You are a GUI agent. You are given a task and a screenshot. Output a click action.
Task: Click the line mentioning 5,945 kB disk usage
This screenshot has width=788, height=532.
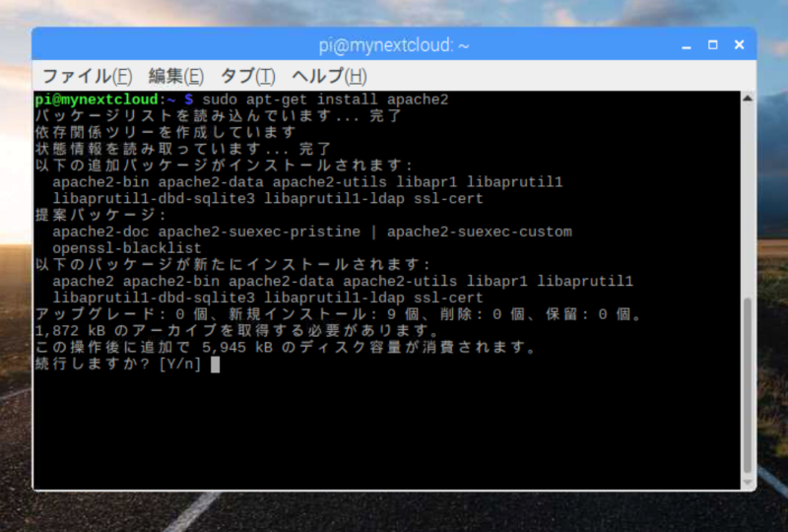point(286,348)
